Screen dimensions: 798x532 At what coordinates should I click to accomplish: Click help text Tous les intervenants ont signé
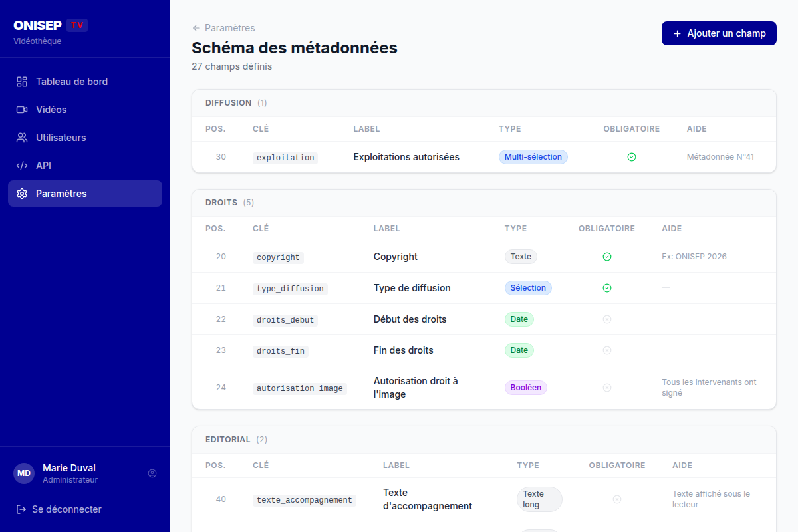[710, 388]
